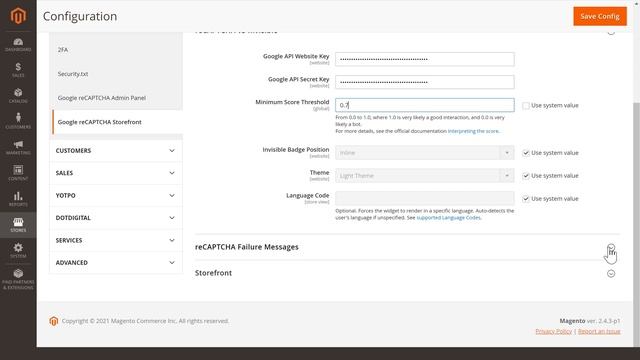Toggle Use system value for Minimum Score Threshold
The image size is (640, 360).
pos(526,105)
